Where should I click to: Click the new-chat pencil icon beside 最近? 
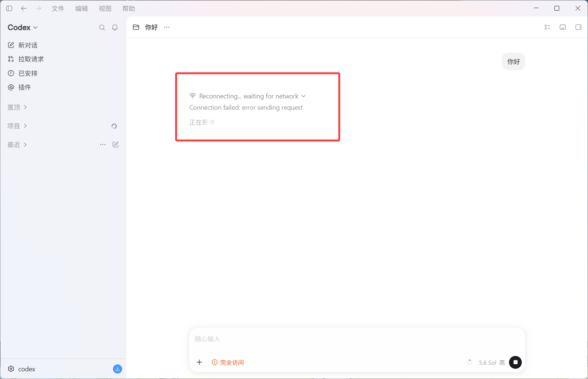116,145
